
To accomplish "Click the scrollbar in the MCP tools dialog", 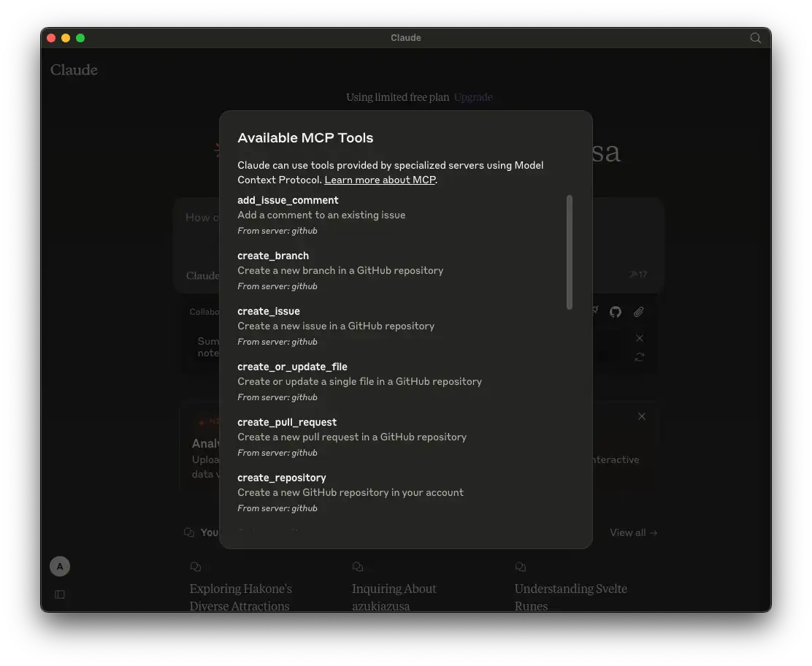I will tap(570, 252).
